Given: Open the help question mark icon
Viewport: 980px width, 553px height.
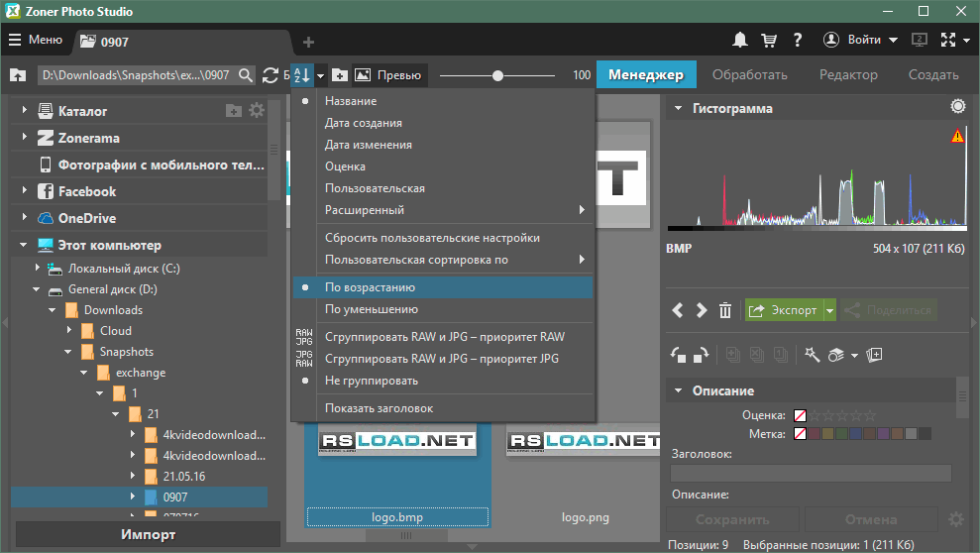Looking at the screenshot, I should click(798, 40).
